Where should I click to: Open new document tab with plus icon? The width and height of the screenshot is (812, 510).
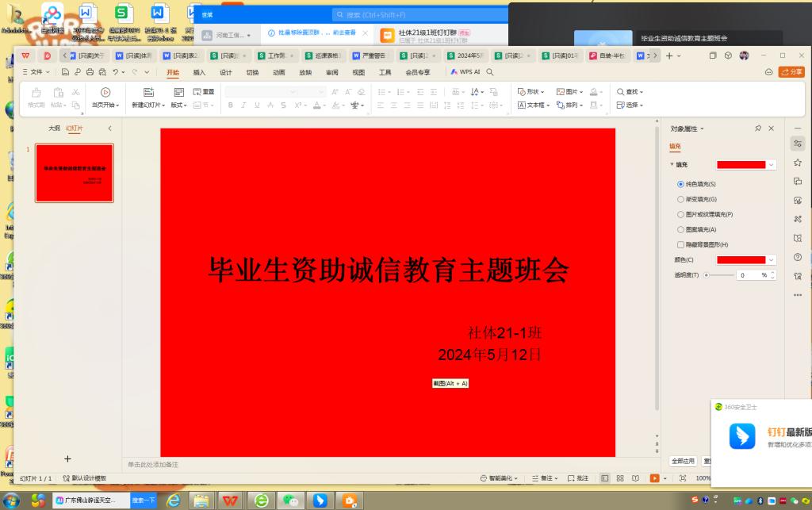pyautogui.click(x=669, y=56)
